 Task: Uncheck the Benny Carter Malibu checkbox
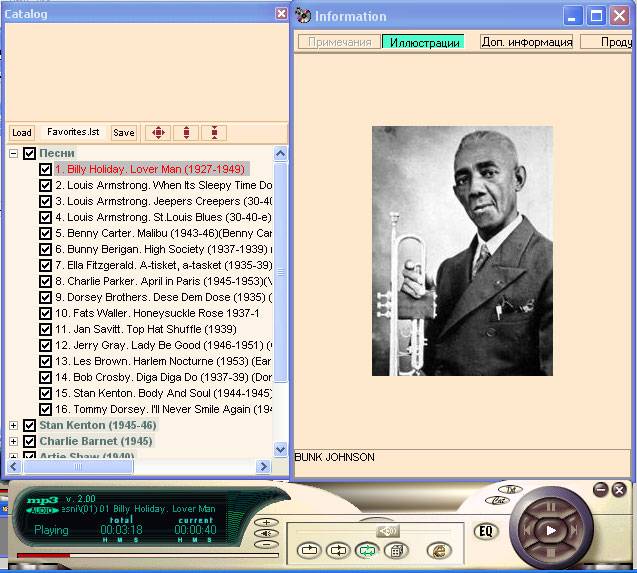pyautogui.click(x=45, y=233)
